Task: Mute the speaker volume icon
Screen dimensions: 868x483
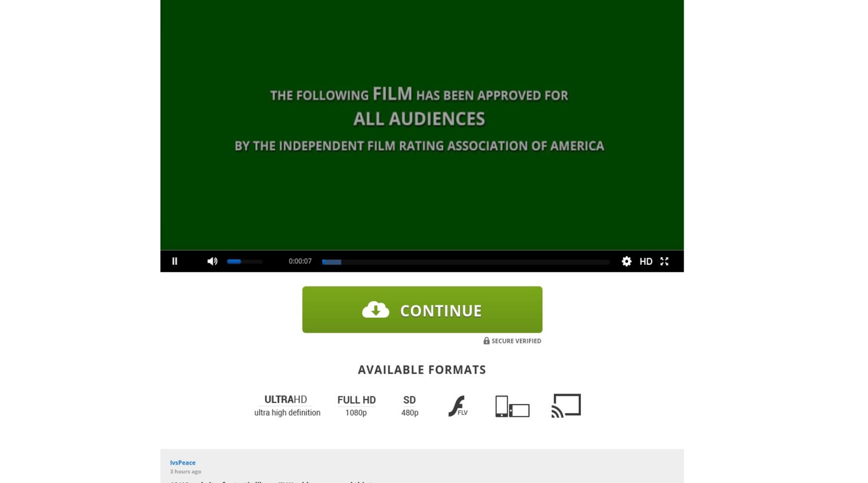Action: [x=212, y=261]
